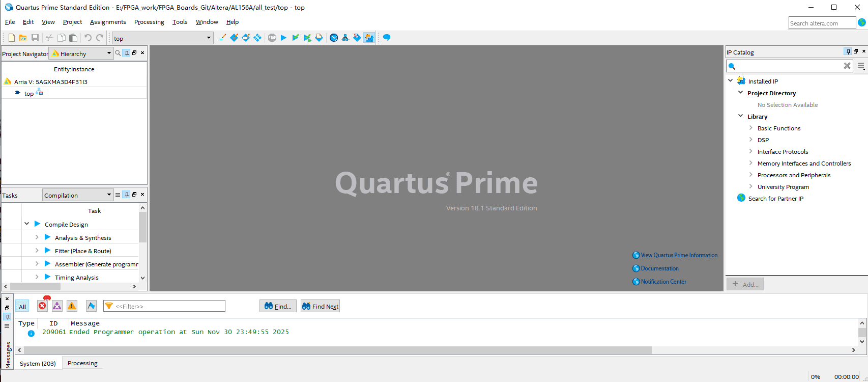The width and height of the screenshot is (868, 382).
Task: Click the Start Compilation play icon
Action: click(x=283, y=38)
